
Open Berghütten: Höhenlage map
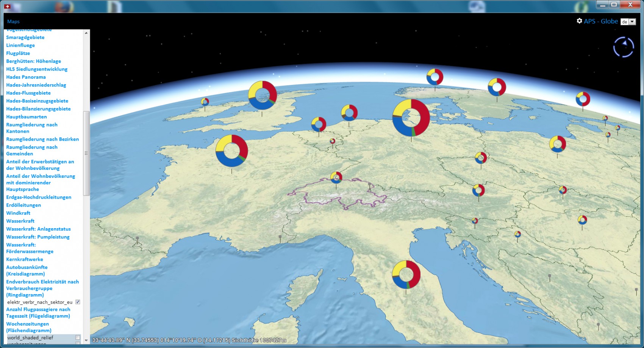[x=33, y=61]
